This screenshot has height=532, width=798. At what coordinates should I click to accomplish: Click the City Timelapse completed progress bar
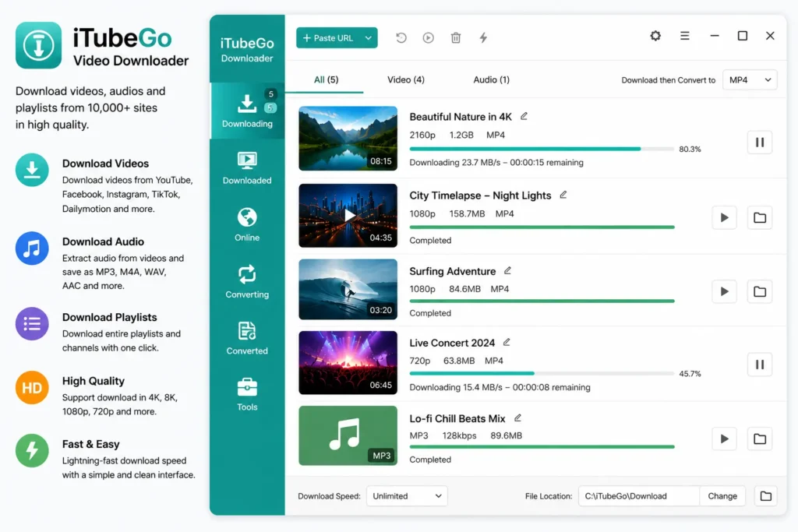(542, 227)
